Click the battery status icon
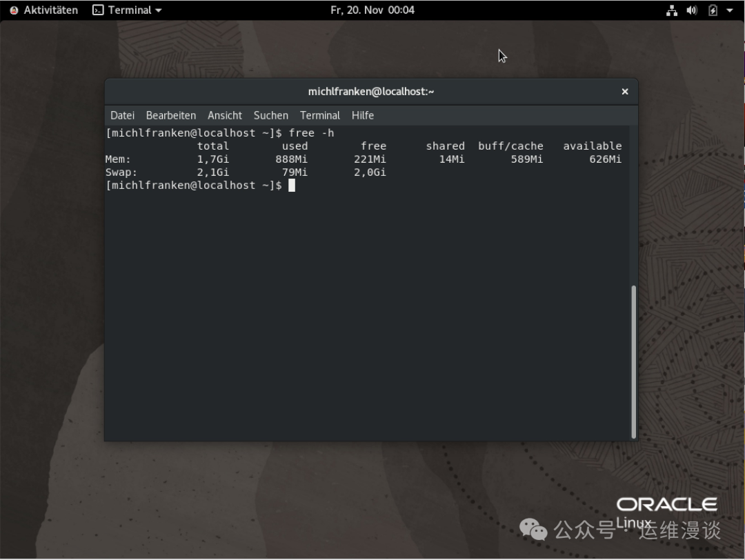 (x=712, y=10)
